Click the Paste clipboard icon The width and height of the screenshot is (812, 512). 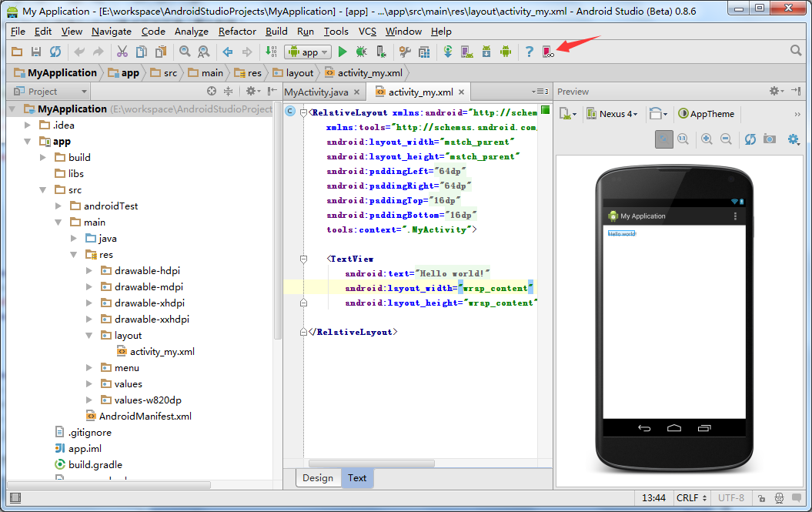pos(161,52)
